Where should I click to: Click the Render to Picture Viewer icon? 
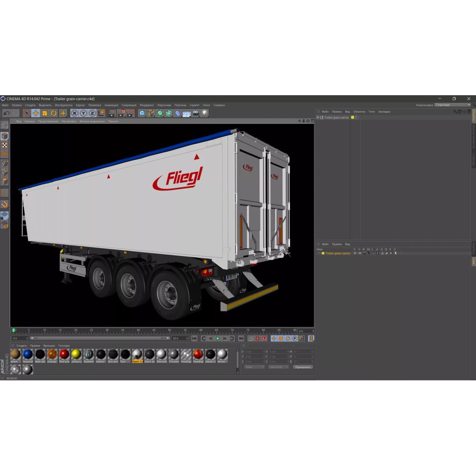coord(121,113)
